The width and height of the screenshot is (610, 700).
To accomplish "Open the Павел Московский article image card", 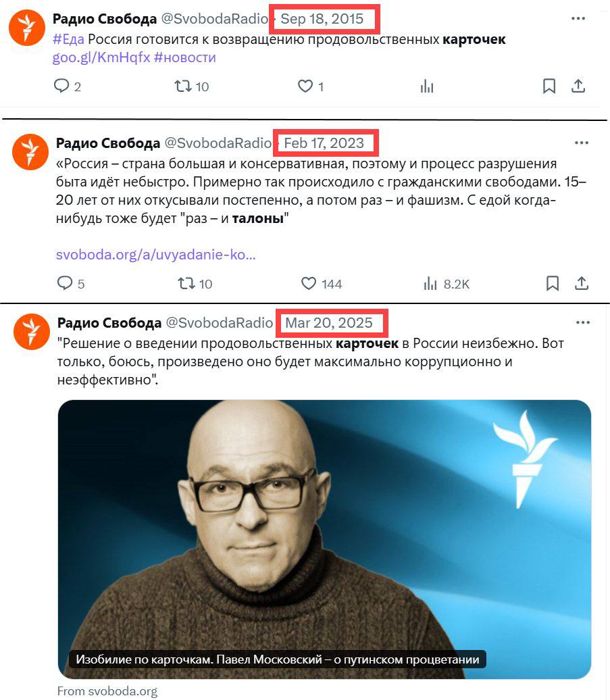I will pos(324,539).
